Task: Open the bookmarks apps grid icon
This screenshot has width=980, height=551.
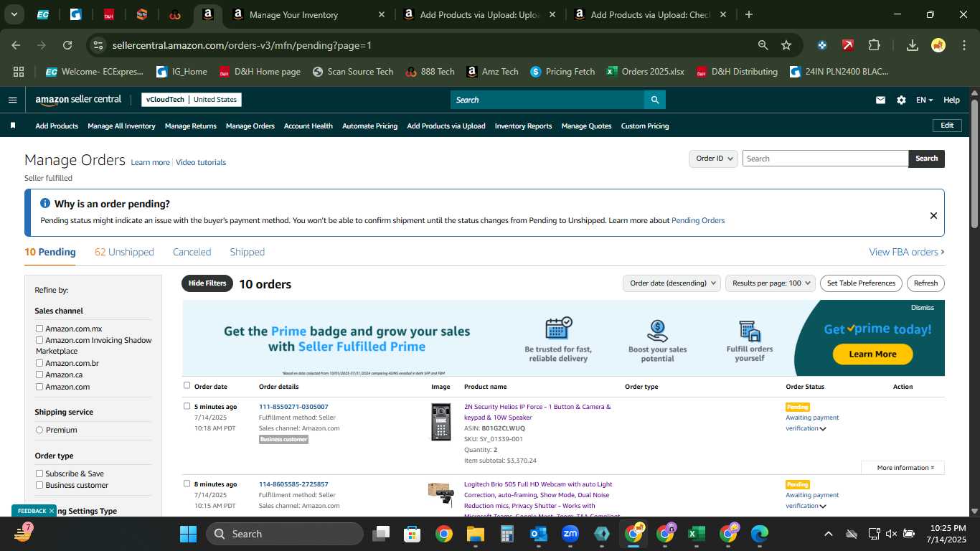Action: coord(19,72)
